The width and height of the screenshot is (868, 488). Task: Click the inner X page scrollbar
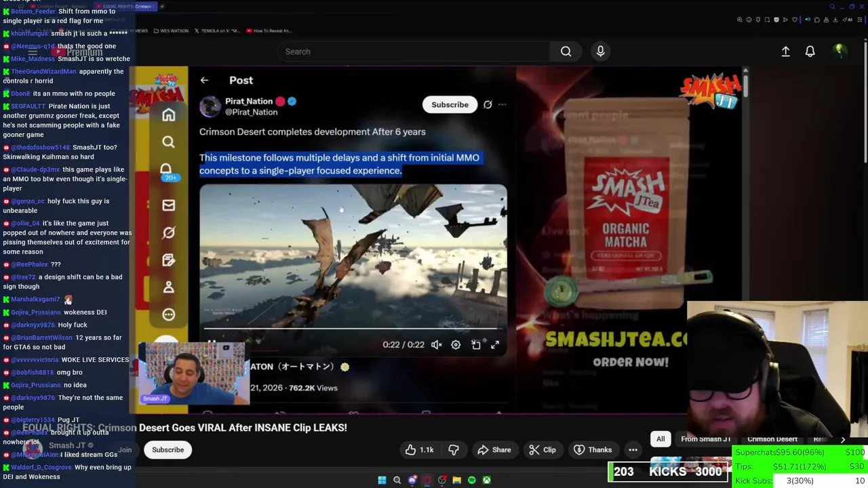pos(745,85)
